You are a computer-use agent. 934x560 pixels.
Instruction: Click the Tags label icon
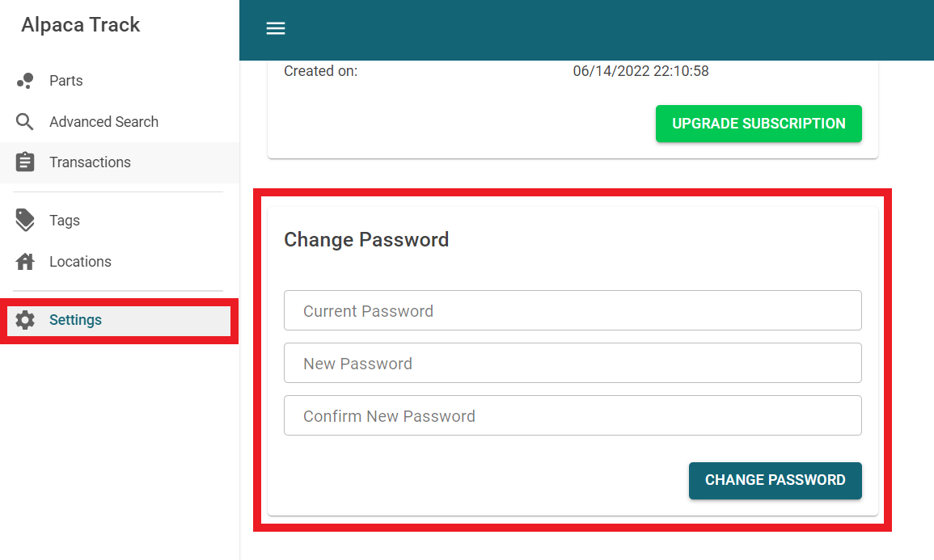tap(25, 221)
